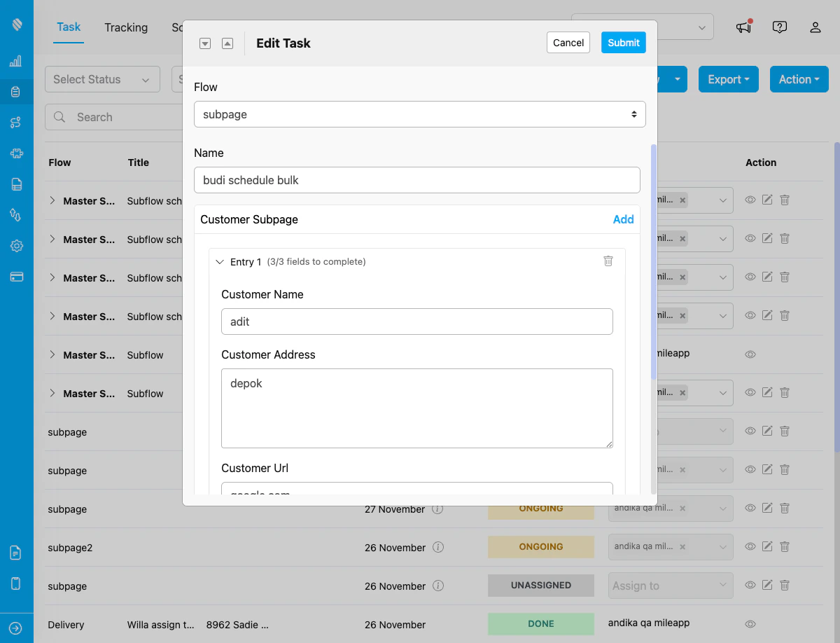The height and width of the screenshot is (643, 840).
Task: Click the Delivery flow cell
Action: coord(66,625)
